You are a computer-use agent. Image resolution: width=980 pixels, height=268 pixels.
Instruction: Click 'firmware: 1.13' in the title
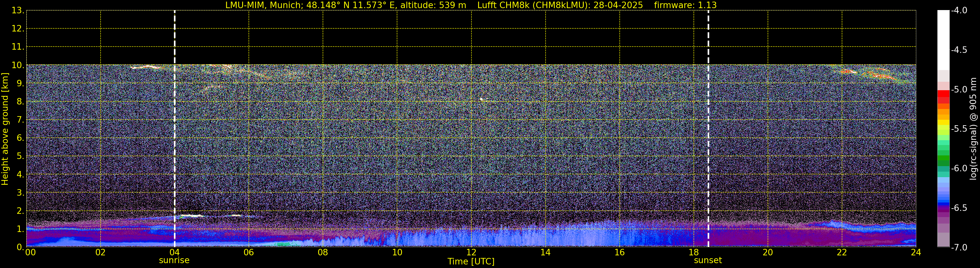[x=685, y=5]
